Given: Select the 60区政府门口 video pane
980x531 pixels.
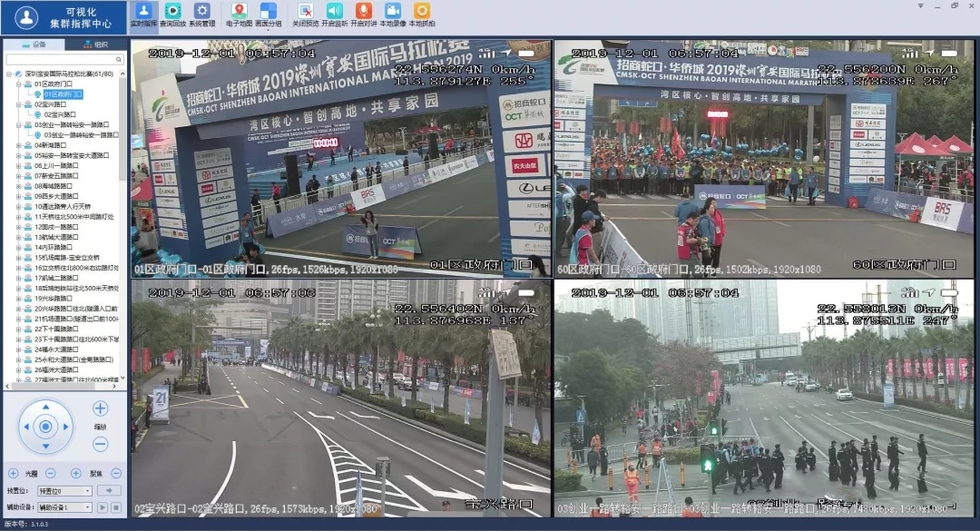Looking at the screenshot, I should click(x=764, y=159).
